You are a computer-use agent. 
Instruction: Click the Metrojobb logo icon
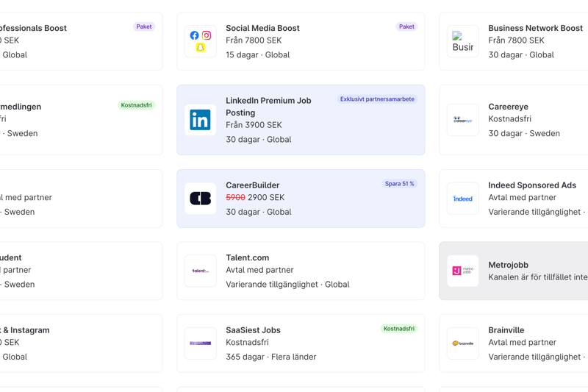point(462,271)
